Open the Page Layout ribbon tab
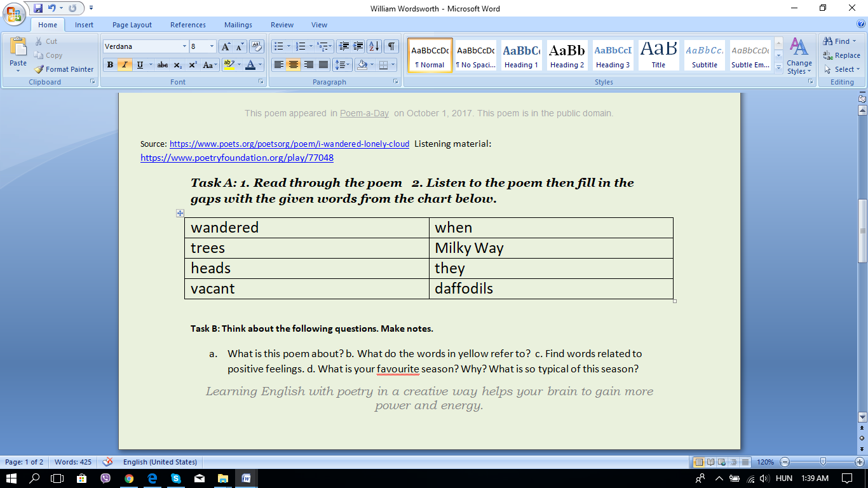The width and height of the screenshot is (868, 488). click(x=132, y=25)
